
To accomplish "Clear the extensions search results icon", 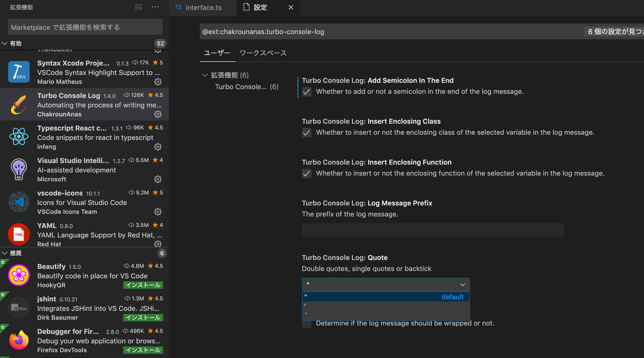I will click(138, 7).
